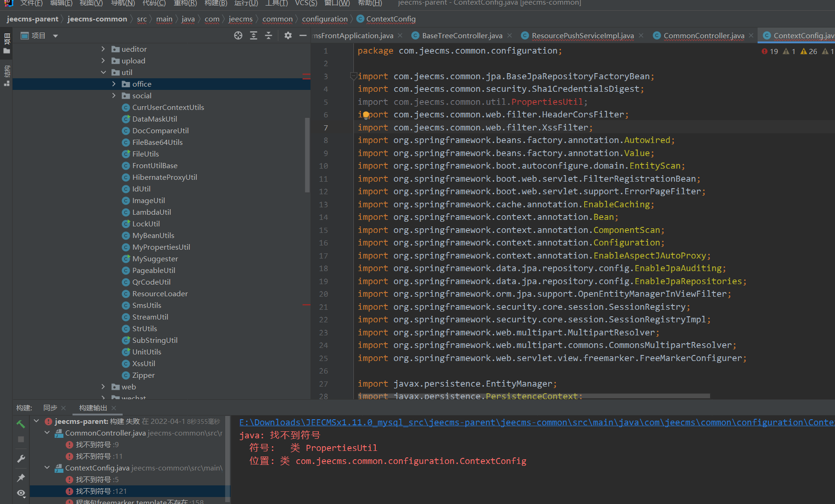Open the VCS(S) menu

(x=306, y=3)
